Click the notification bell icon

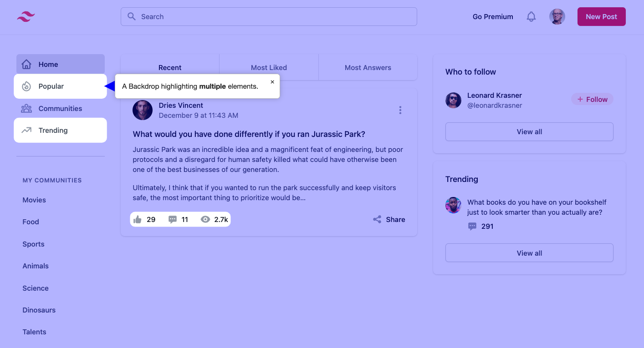click(531, 17)
